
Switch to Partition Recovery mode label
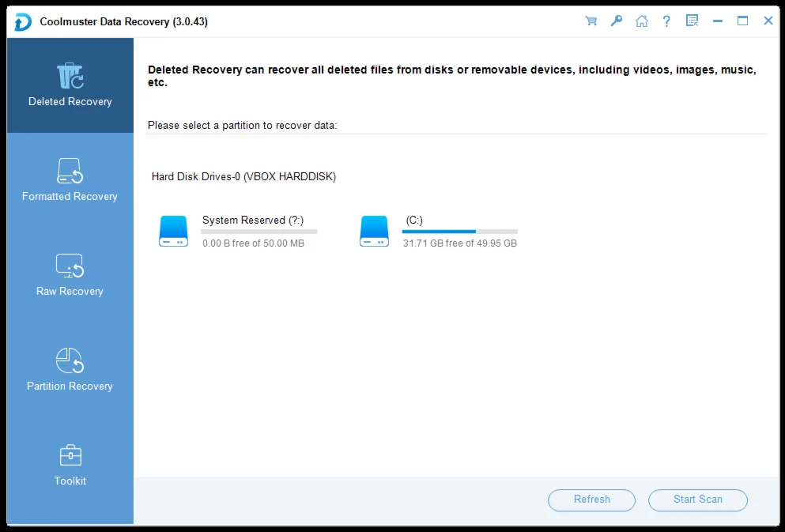point(70,386)
